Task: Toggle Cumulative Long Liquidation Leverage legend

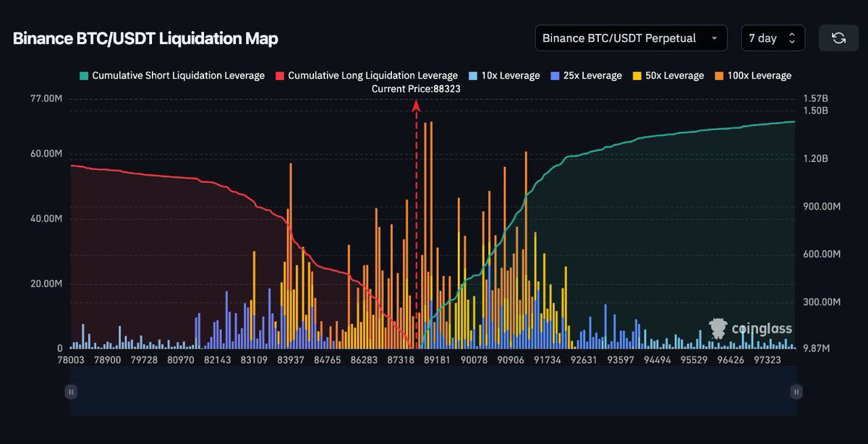Action: (366, 75)
